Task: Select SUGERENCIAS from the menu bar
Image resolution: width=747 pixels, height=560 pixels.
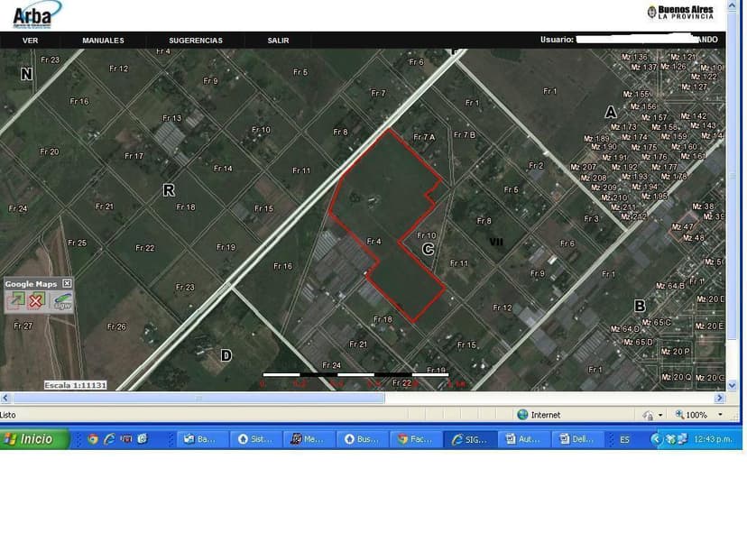Action: click(x=195, y=40)
